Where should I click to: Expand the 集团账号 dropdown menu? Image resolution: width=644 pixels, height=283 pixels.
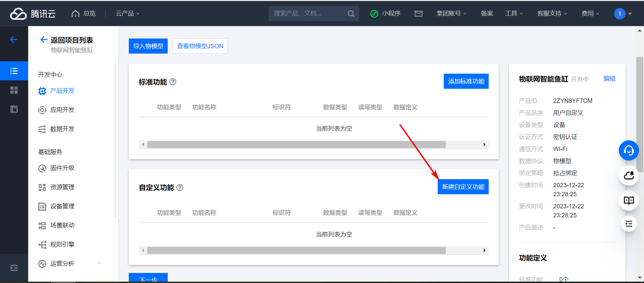coord(451,13)
